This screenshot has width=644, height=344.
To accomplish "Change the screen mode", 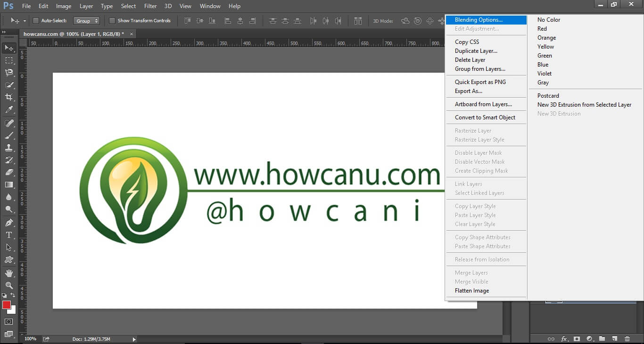I will pos(8,334).
